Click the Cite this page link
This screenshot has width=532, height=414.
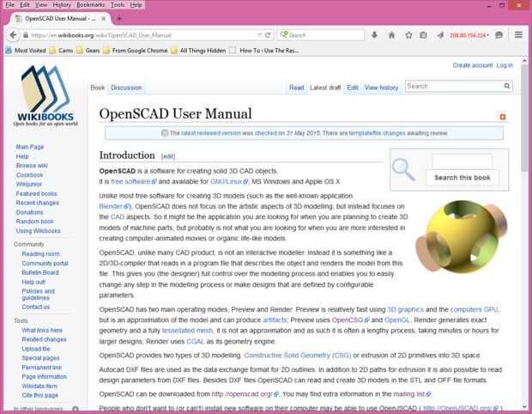[39, 395]
